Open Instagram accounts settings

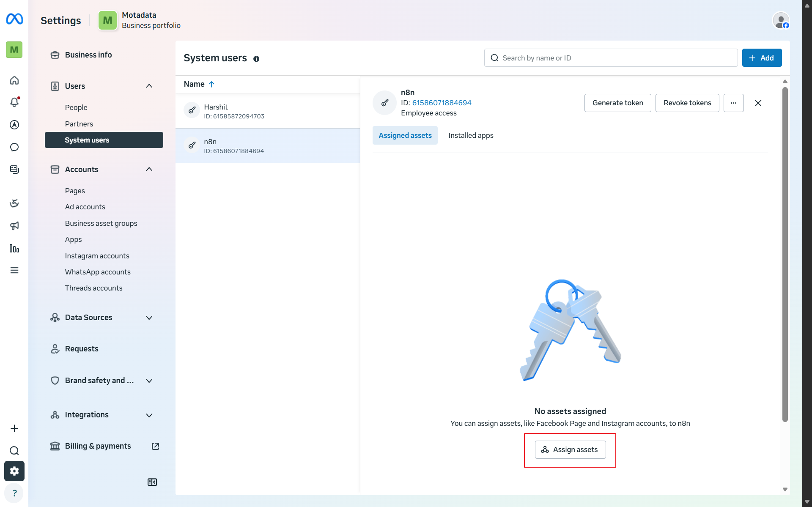point(97,256)
